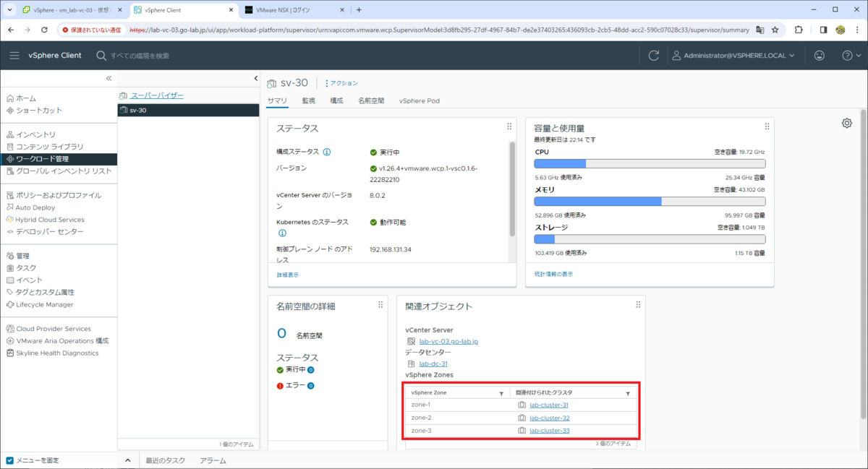Viewport: 868px width, 469px height.
Task: Click the refresh icon in header
Action: (x=654, y=56)
